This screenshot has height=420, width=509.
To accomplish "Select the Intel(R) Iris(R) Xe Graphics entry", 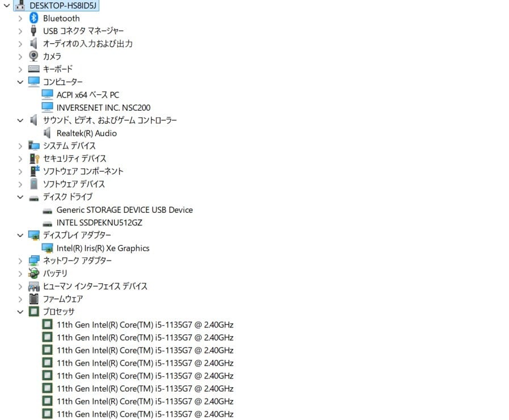I will [x=103, y=248].
